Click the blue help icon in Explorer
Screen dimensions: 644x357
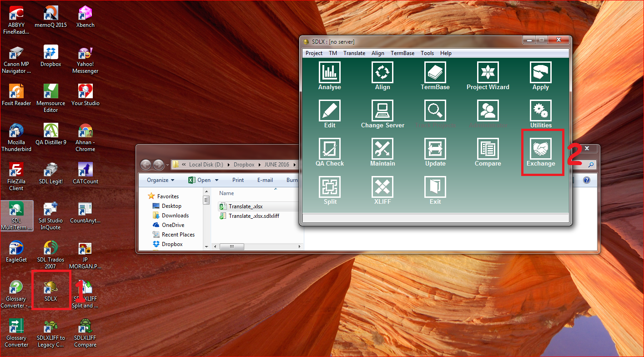(586, 180)
